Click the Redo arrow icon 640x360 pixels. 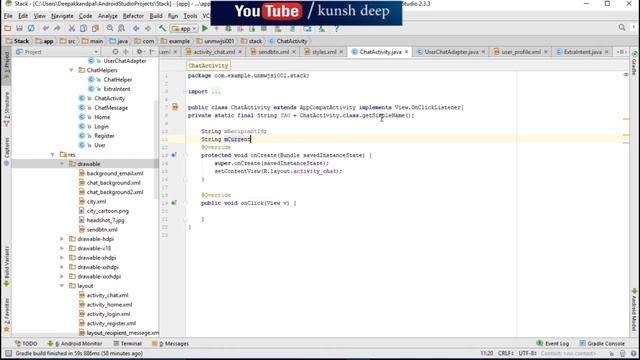pyautogui.click(x=57, y=28)
